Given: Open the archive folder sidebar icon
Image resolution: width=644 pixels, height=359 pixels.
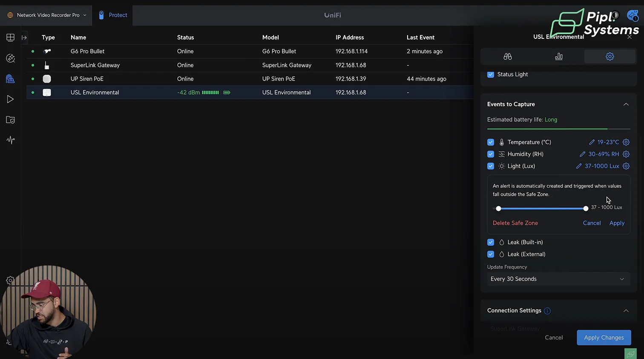Looking at the screenshot, I should pos(10,120).
